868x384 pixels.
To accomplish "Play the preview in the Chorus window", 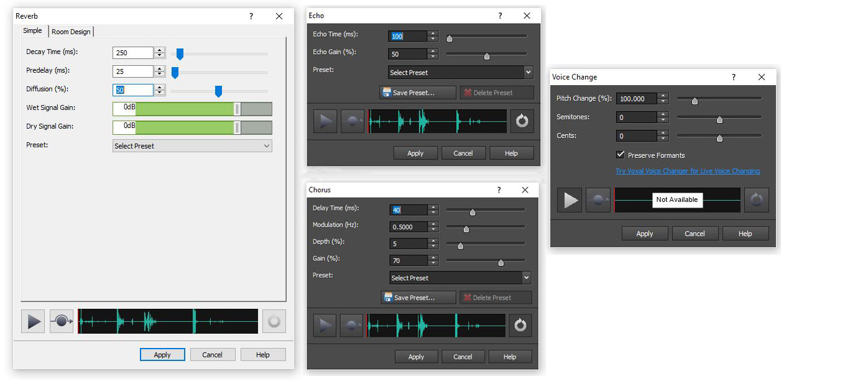I will pos(325,325).
